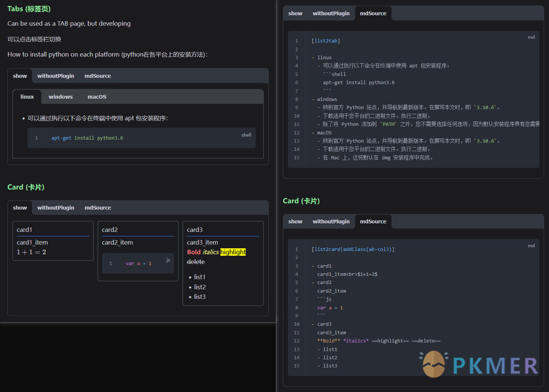The width and height of the screenshot is (549, 392).
Task: Select 'show' tab in right Card panel
Action: point(295,222)
